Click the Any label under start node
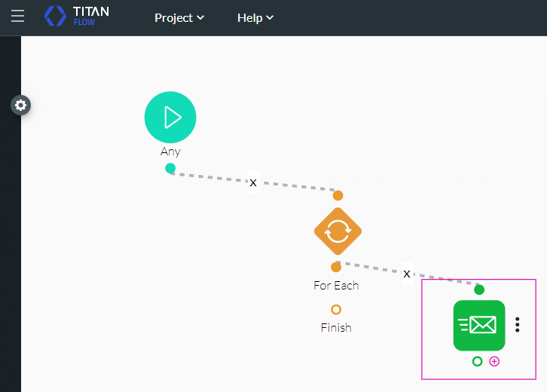The width and height of the screenshot is (547, 392). click(170, 152)
